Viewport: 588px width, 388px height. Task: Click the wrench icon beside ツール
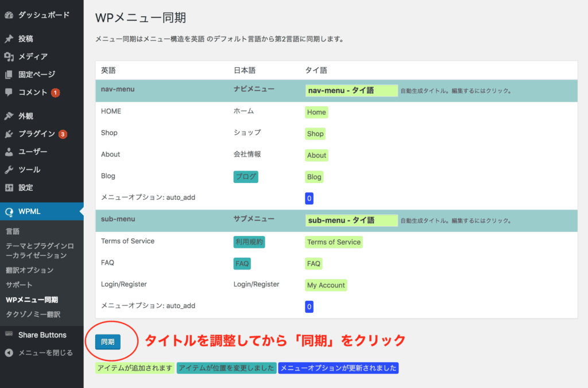point(9,169)
